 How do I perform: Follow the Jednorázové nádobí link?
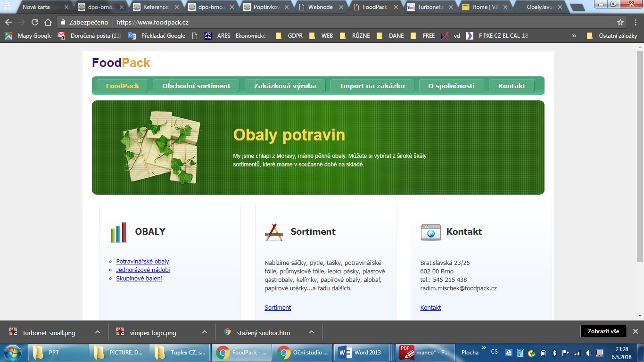point(143,270)
